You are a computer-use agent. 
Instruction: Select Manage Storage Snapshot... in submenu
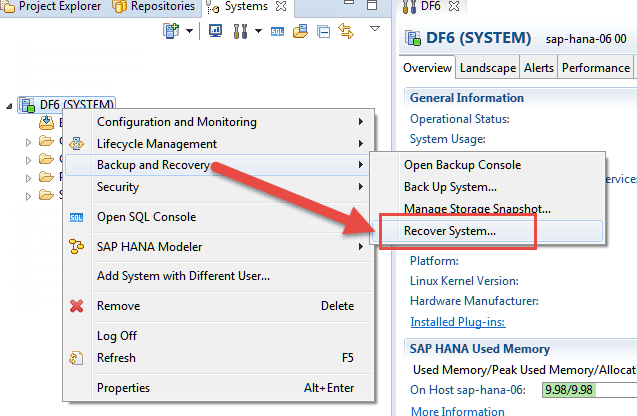(488, 209)
